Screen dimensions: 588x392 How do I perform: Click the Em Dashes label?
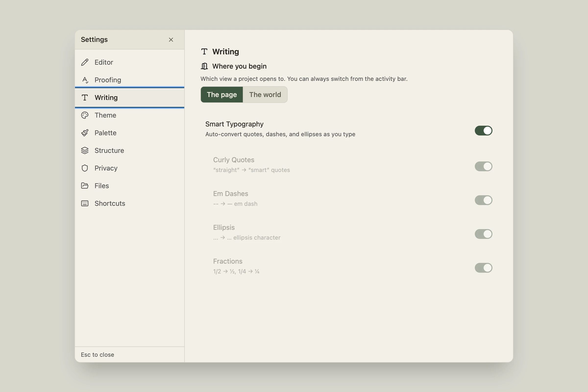[231, 194]
